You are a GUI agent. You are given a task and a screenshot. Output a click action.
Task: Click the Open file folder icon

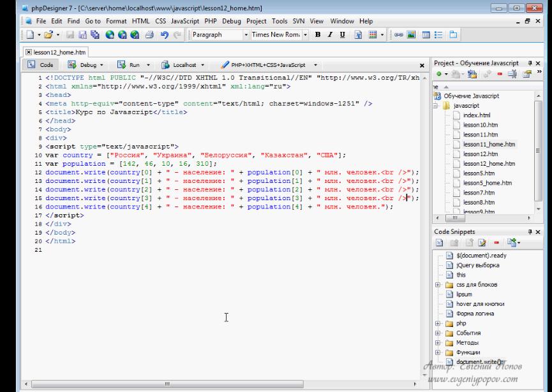coord(48,34)
